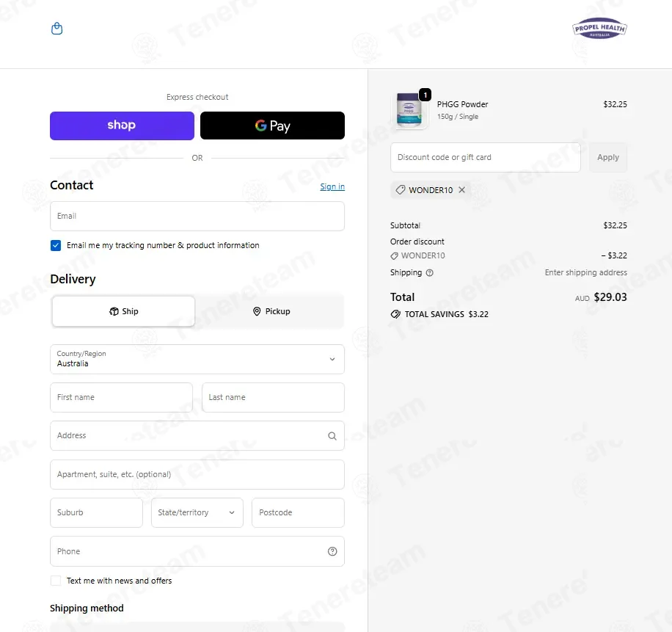The height and width of the screenshot is (632, 672).
Task: Expand the Country/Region dropdown
Action: (x=197, y=359)
